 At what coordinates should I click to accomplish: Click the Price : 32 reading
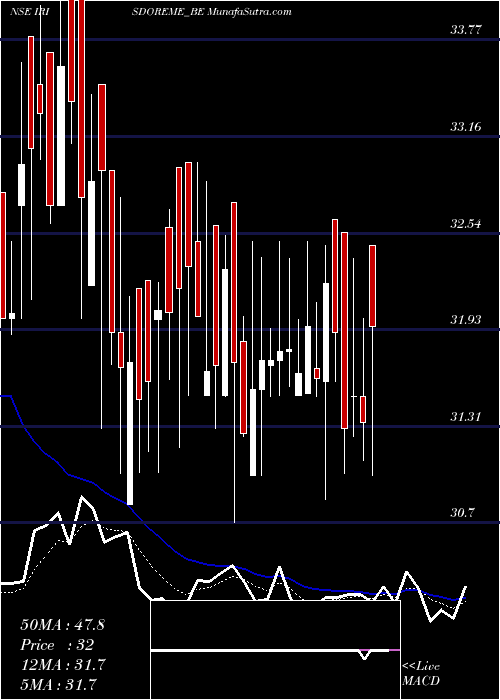tap(57, 645)
